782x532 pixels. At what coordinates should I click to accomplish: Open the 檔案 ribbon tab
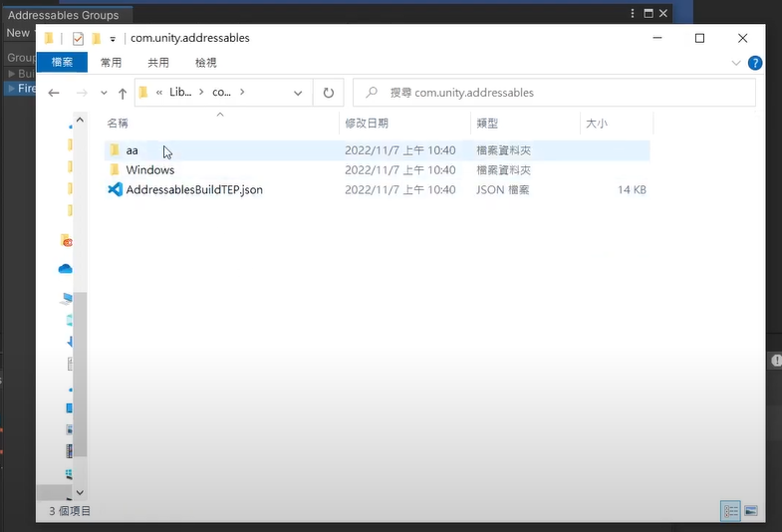coord(62,63)
